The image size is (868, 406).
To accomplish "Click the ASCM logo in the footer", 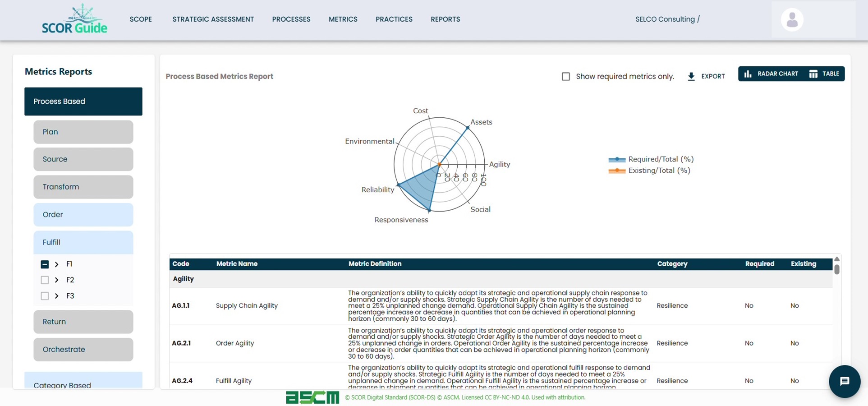I will click(312, 397).
